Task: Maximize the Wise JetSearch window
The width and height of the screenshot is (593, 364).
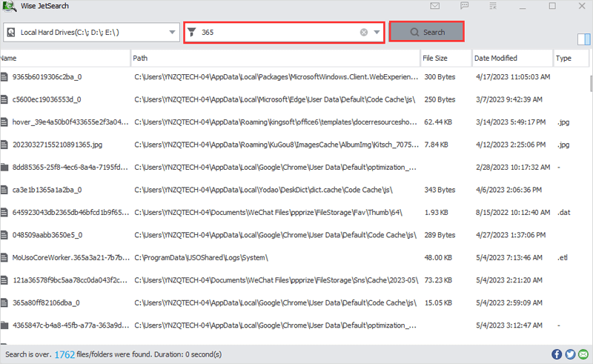Action: tap(552, 6)
